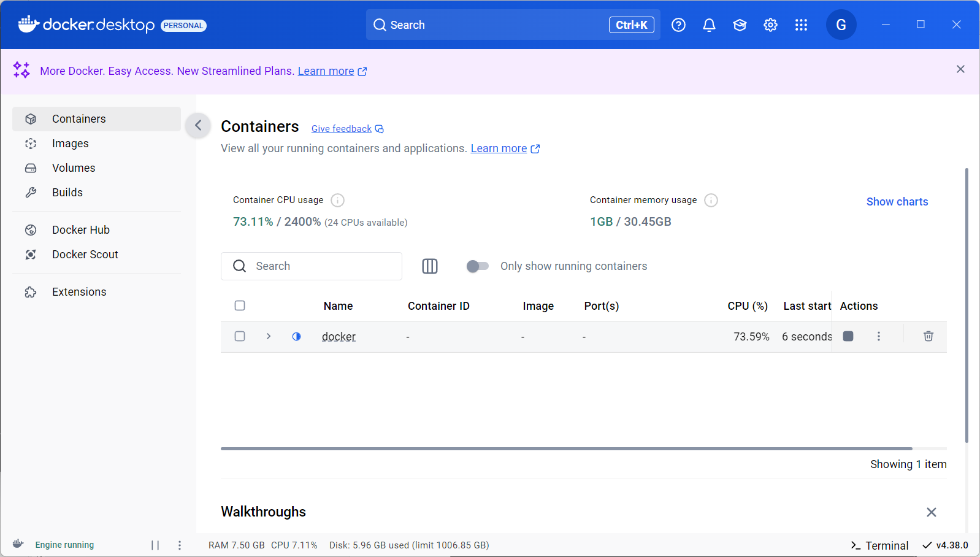The width and height of the screenshot is (980, 557).
Task: Open the manage columns icon
Action: (x=430, y=266)
